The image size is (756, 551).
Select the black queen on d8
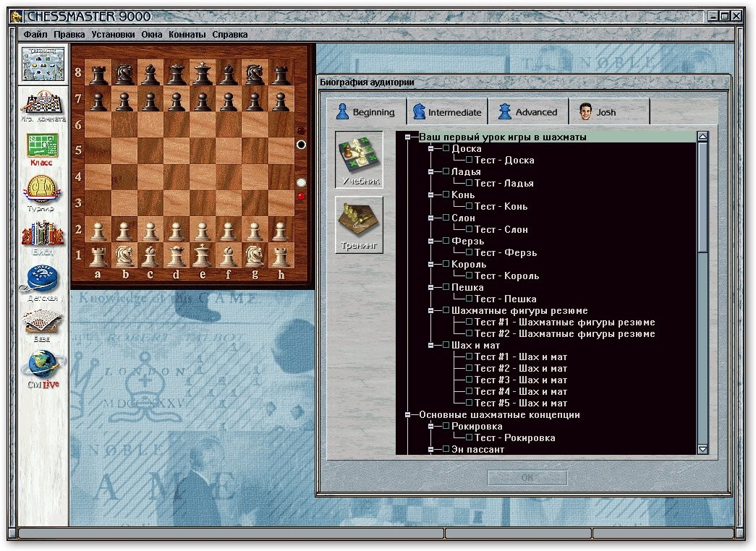[176, 73]
